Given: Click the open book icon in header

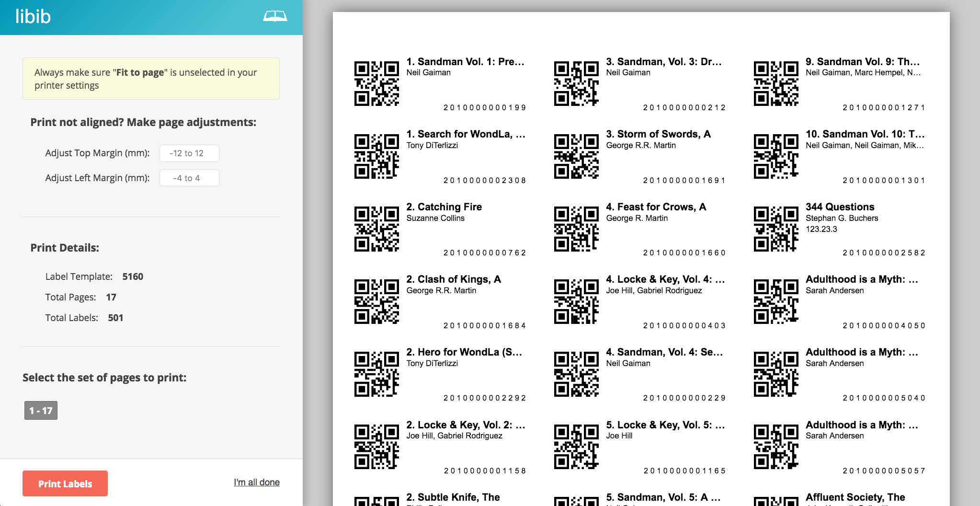Looking at the screenshot, I should point(275,17).
